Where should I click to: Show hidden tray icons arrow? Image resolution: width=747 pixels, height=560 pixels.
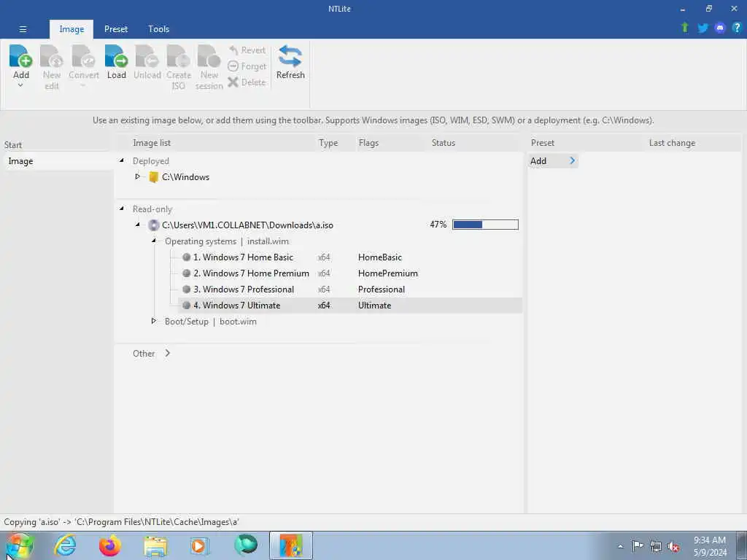(x=620, y=547)
